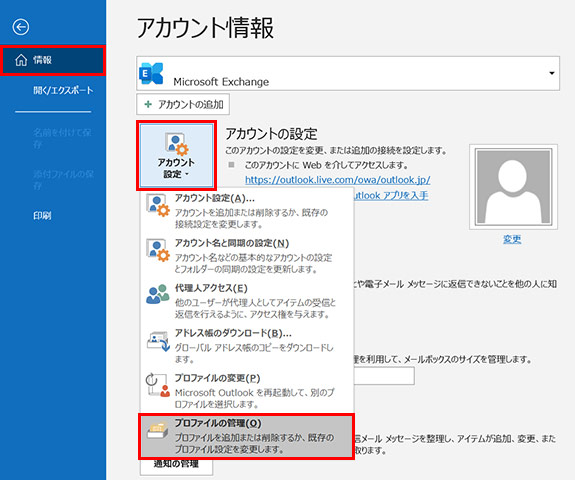The image size is (575, 490).
Task: Choose アドレス帳のダウンロード(B)... menu entry
Action: coord(246,345)
